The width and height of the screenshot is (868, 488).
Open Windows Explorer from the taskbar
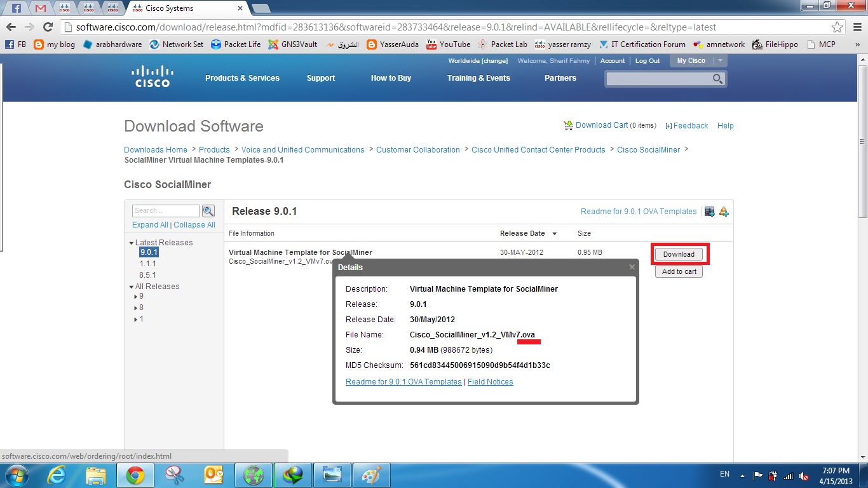(x=96, y=475)
